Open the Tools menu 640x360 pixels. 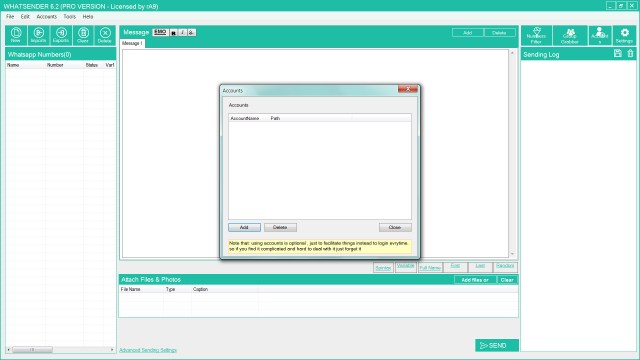69,17
